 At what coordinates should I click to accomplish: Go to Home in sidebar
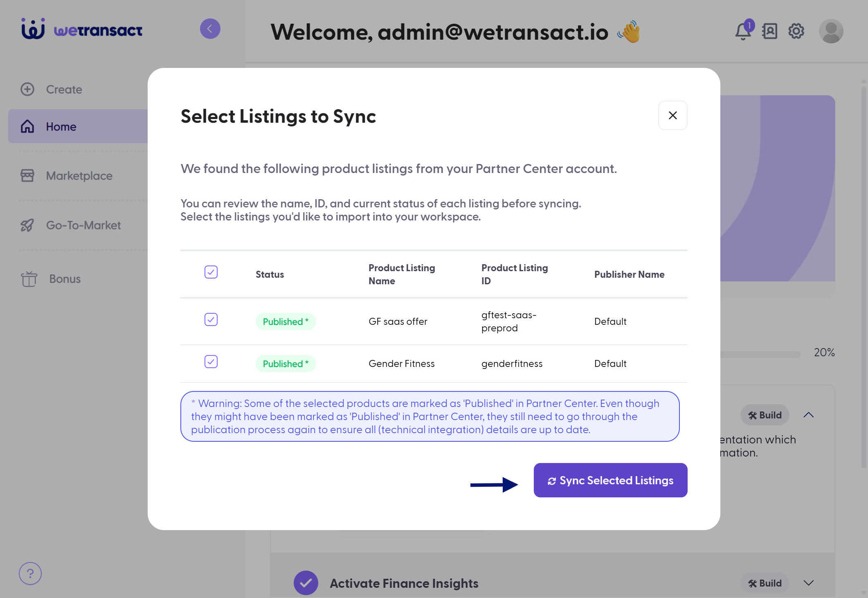(x=78, y=126)
